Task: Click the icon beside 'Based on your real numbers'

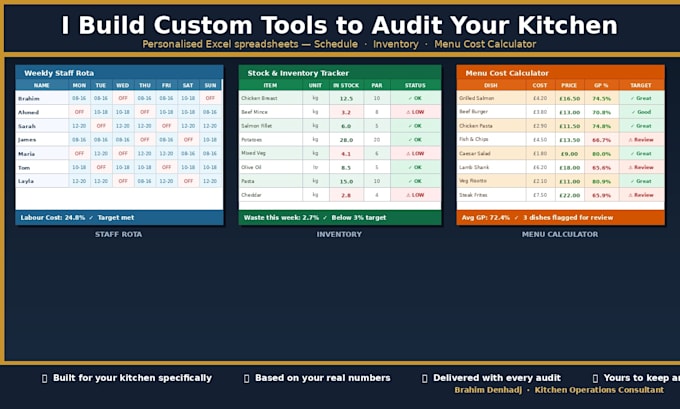Action: [x=246, y=379]
